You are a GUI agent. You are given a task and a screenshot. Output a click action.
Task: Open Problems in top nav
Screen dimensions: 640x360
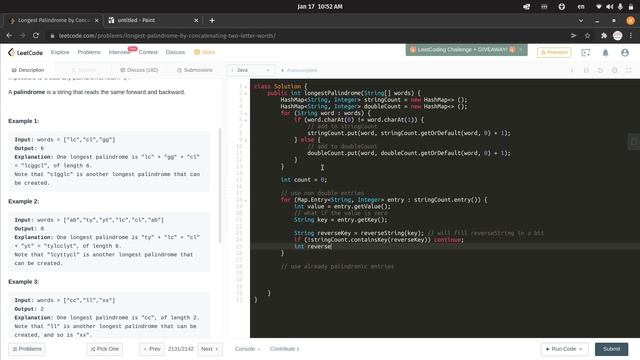(89, 52)
